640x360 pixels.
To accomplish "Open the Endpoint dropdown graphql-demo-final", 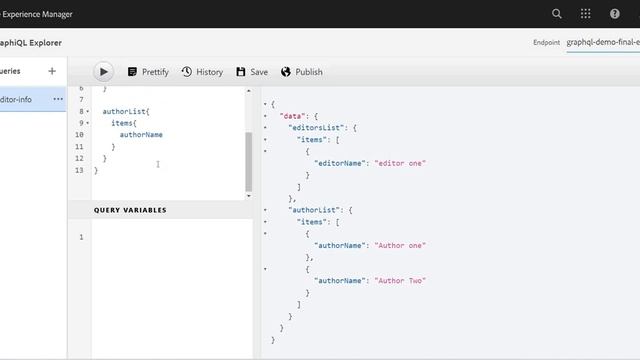I will tap(603, 42).
